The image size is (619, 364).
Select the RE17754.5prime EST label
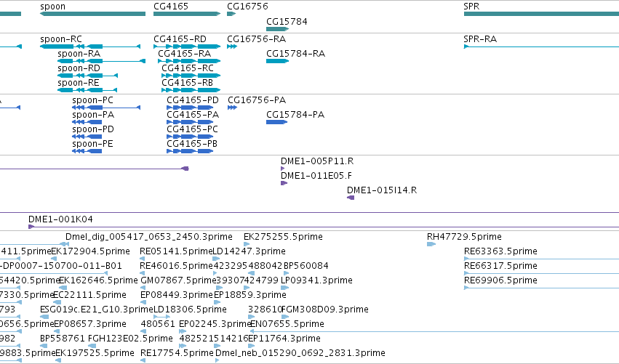[177, 353]
